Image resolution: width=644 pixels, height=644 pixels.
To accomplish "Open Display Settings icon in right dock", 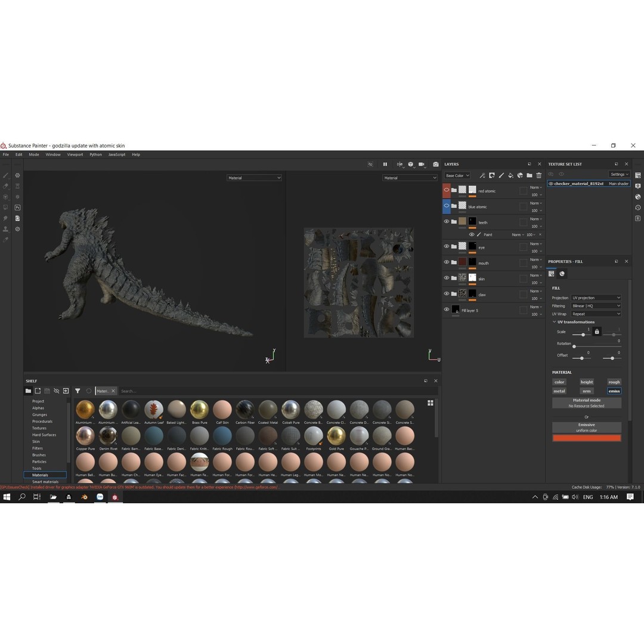I will click(x=638, y=186).
